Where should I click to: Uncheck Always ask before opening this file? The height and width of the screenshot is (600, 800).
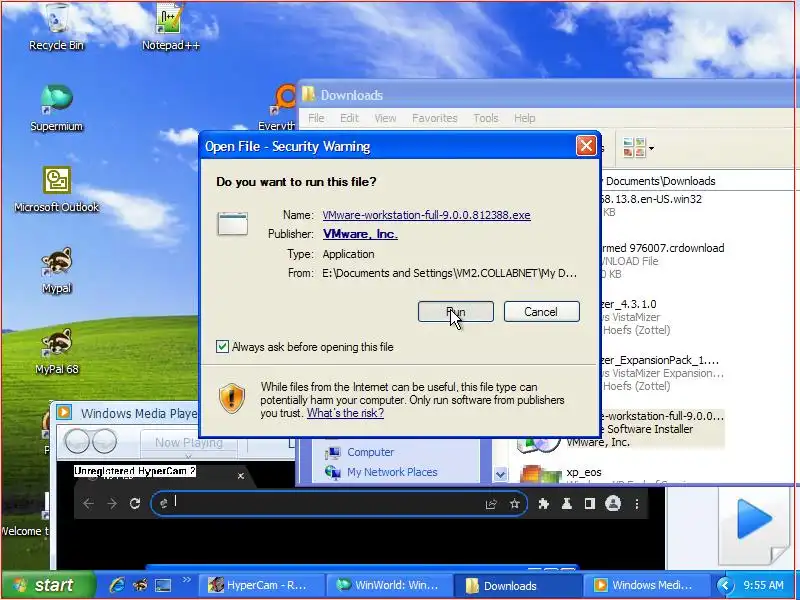coord(222,347)
